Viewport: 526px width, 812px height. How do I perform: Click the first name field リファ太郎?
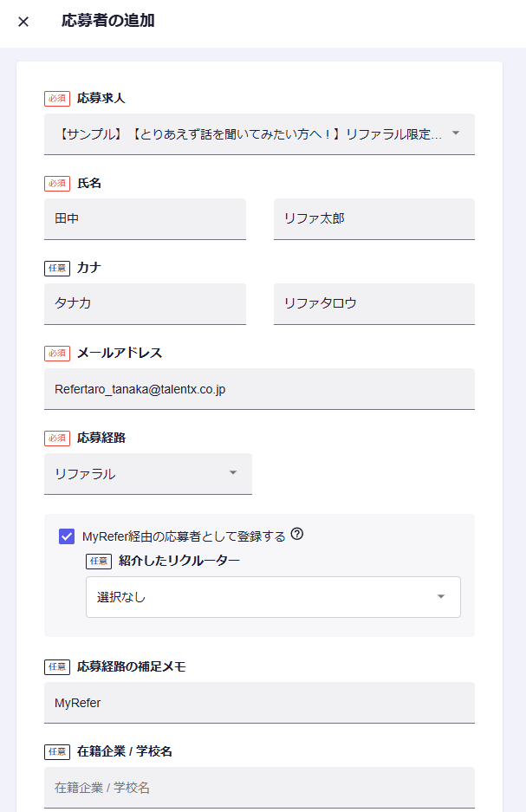[x=373, y=218]
